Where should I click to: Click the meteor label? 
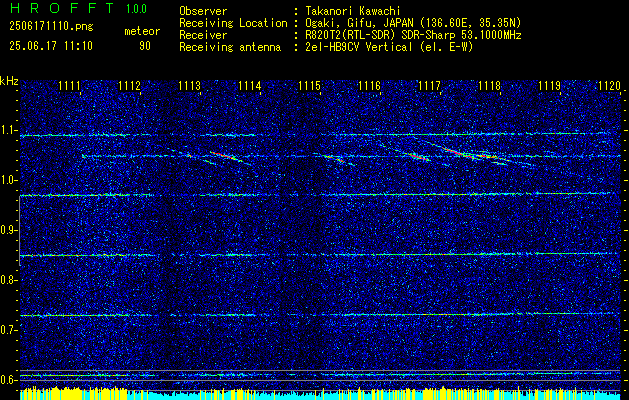(x=142, y=31)
